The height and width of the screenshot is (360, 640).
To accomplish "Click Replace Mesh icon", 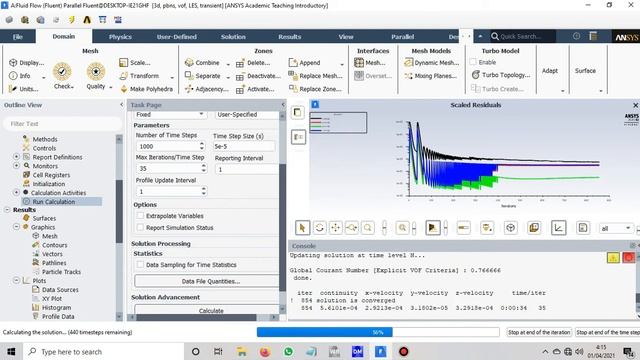I will (x=292, y=75).
